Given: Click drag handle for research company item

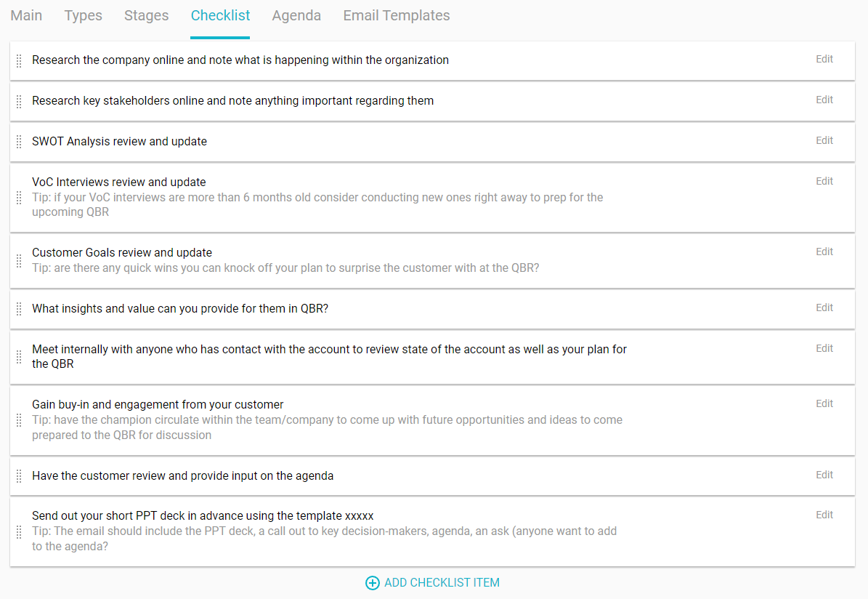Looking at the screenshot, I should coord(19,61).
